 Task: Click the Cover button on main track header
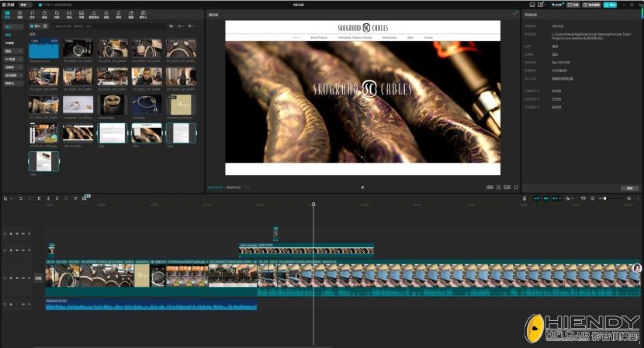tap(38, 277)
